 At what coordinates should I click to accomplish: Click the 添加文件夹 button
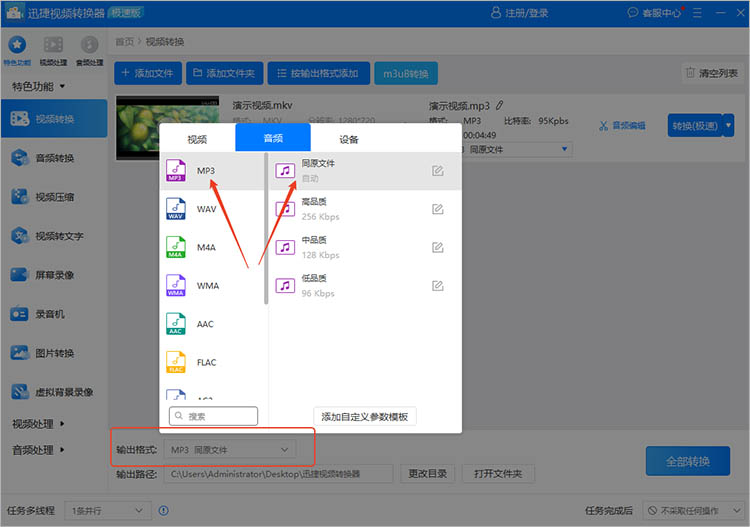point(224,73)
